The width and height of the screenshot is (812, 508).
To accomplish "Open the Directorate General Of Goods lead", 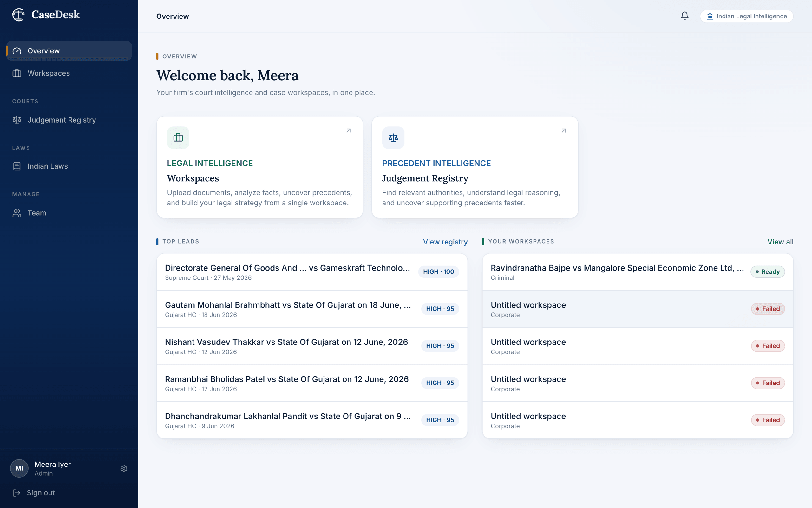I will [x=312, y=272].
